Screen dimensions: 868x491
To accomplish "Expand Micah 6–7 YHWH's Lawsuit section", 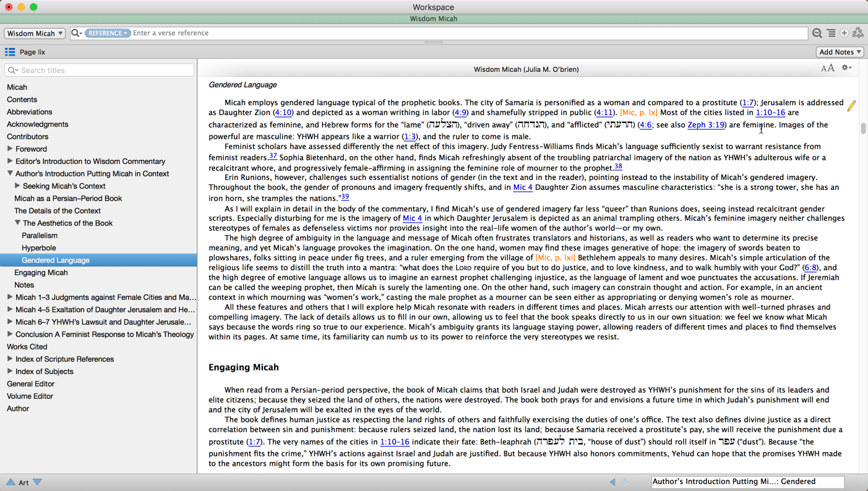I will pos(10,322).
